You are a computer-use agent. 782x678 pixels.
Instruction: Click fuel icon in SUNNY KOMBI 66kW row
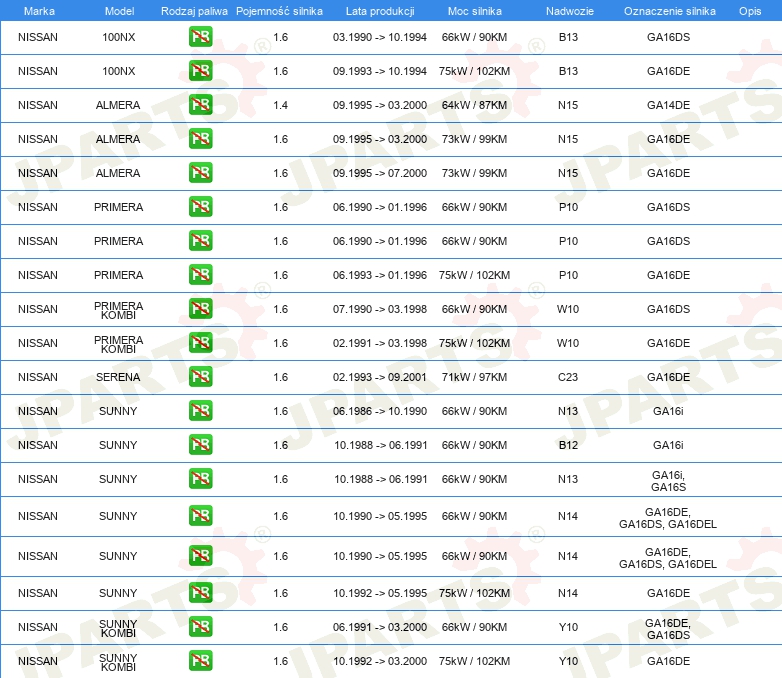point(200,627)
